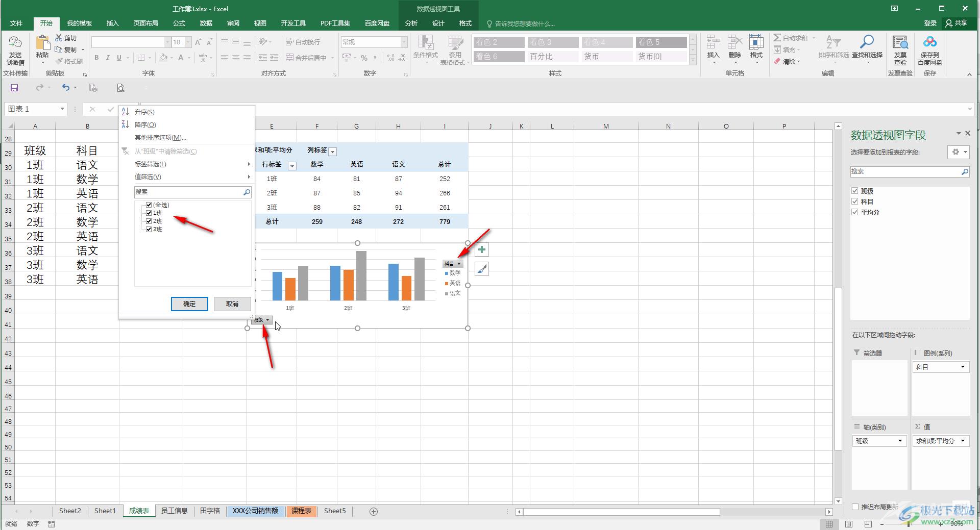Switch to Page Layout view
980x530 pixels.
[x=848, y=524]
